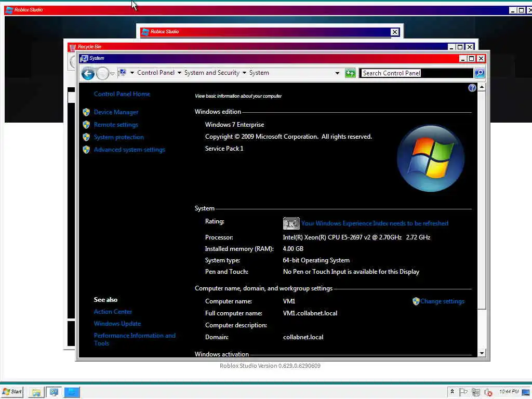Screen dimensions: 532x399
Task: Open Performance Information and Tools
Action: [135, 339]
